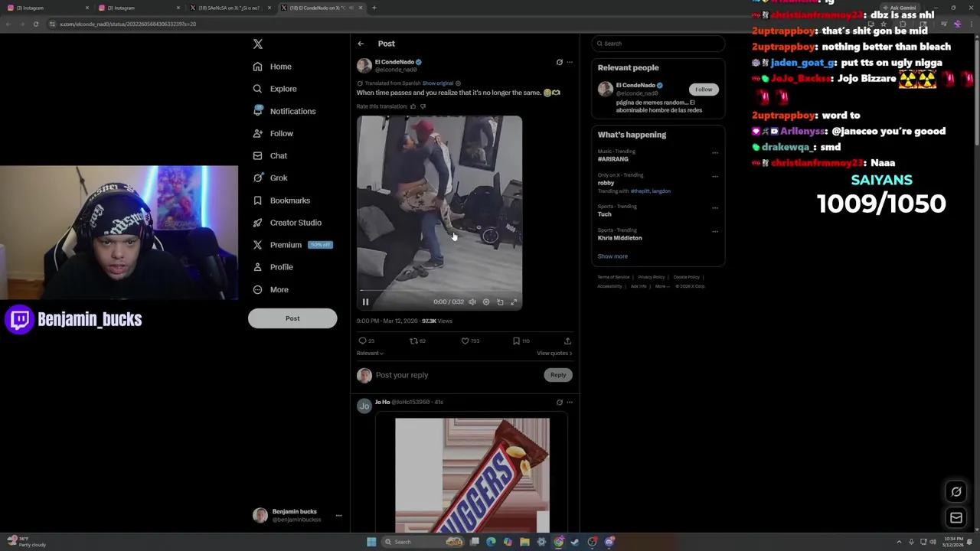Click the X logo in sidebar
The height and width of the screenshot is (551, 980).
click(258, 44)
